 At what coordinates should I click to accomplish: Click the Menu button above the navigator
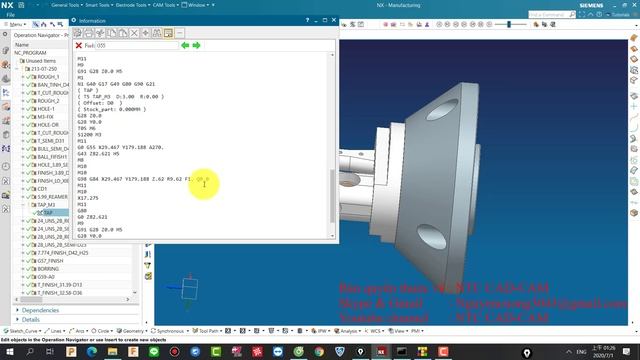16,24
